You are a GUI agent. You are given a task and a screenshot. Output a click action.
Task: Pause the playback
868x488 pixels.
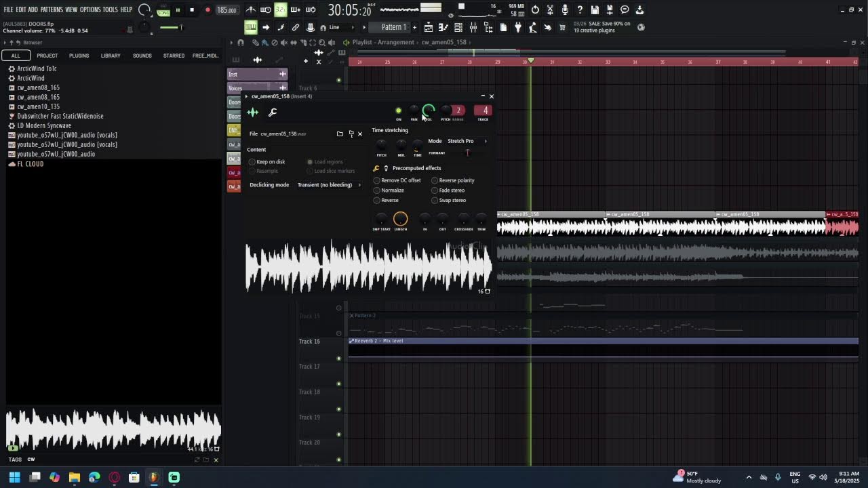(x=178, y=10)
